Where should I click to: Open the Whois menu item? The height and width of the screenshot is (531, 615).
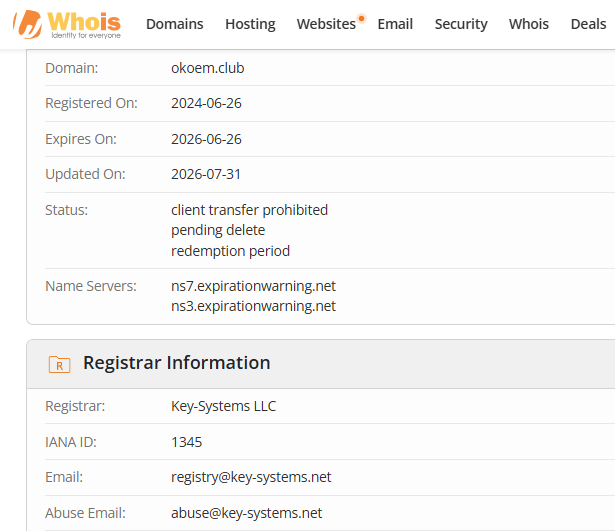tap(529, 24)
